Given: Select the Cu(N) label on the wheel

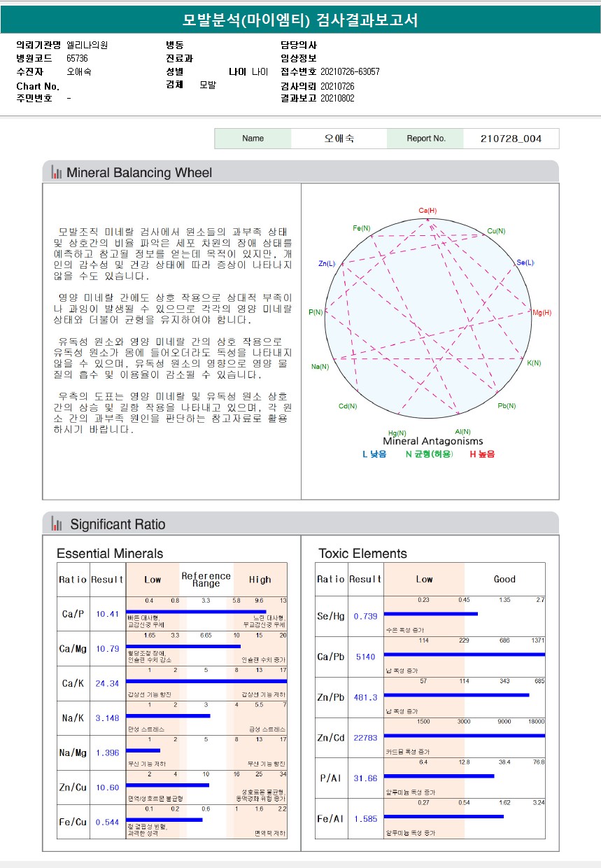Looking at the screenshot, I should click(x=496, y=231).
